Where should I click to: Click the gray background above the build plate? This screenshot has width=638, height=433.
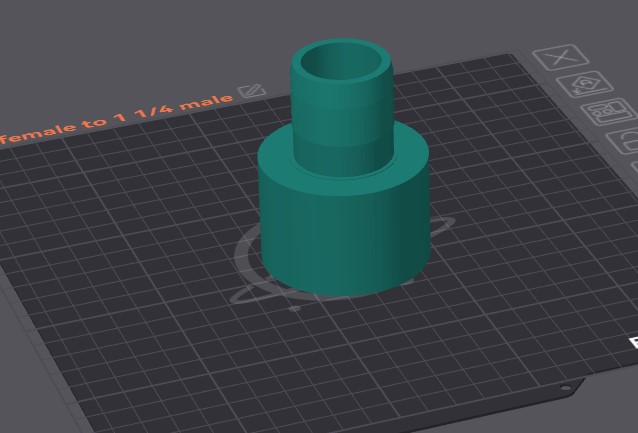pyautogui.click(x=122, y=41)
